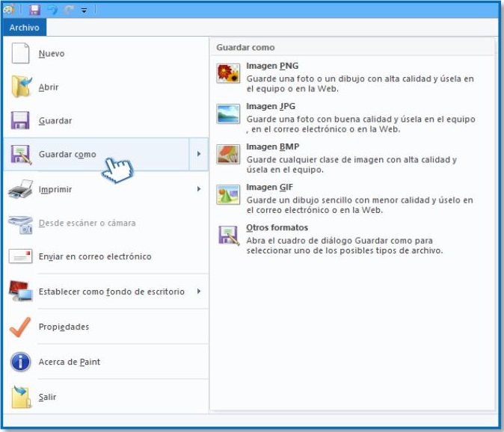
Task: Choose the Guardar menu entry
Action: point(105,121)
